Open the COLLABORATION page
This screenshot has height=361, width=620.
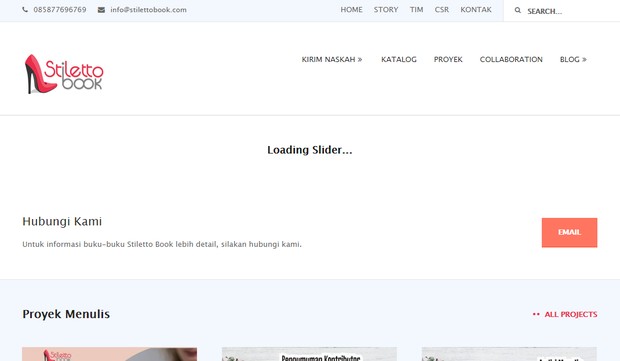click(x=511, y=59)
